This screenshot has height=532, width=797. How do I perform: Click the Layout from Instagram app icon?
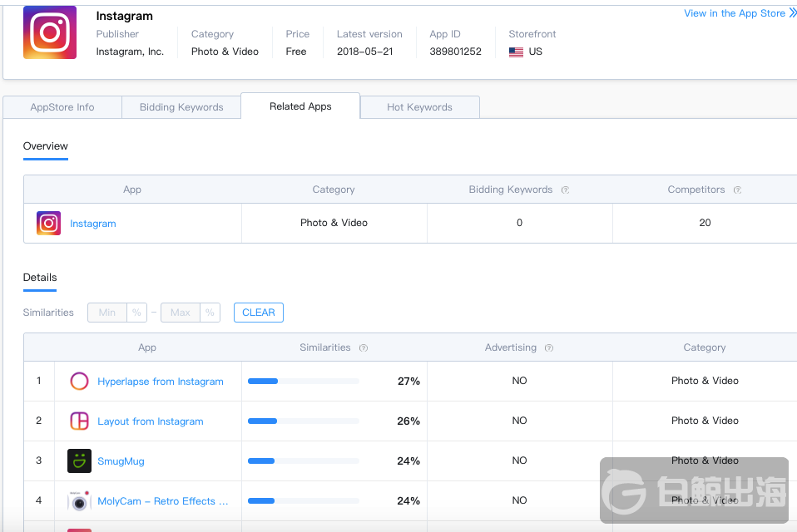[x=79, y=421]
